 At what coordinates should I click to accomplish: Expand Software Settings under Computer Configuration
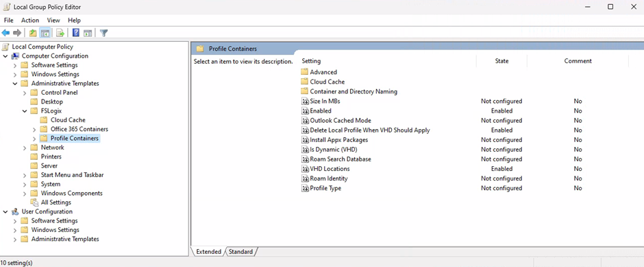[x=15, y=65]
